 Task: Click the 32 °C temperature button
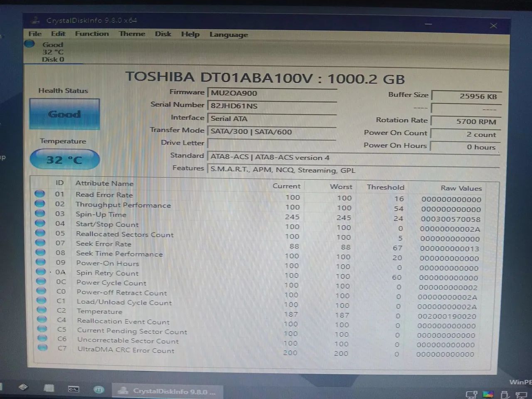(x=64, y=160)
